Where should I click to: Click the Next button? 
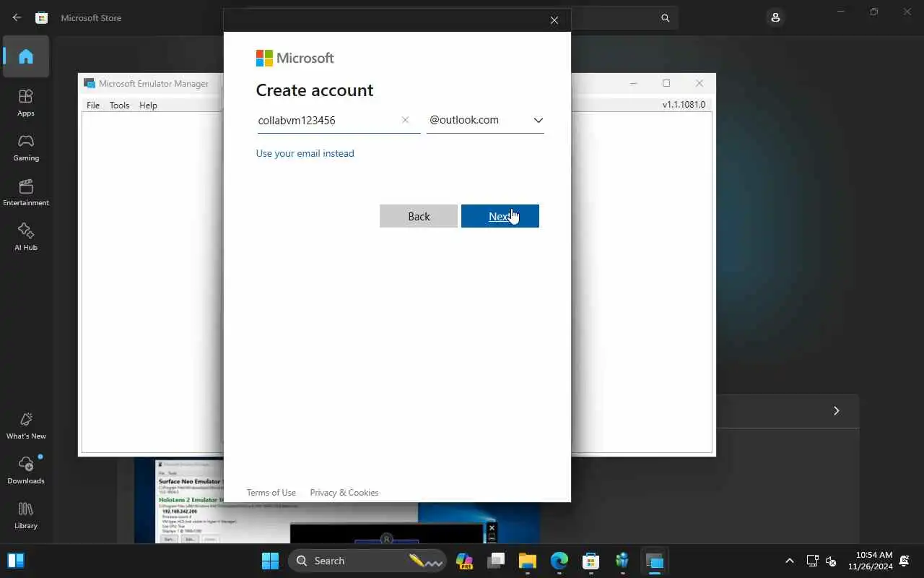(500, 216)
